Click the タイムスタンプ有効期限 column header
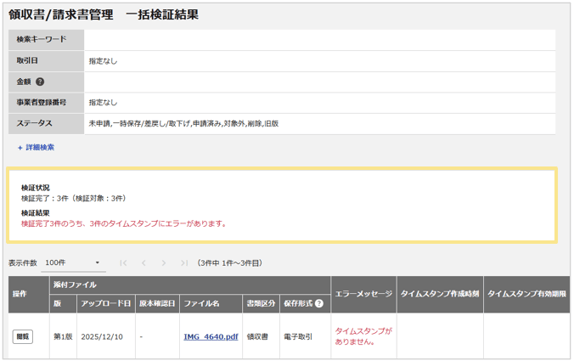574x361 pixels. [527, 294]
